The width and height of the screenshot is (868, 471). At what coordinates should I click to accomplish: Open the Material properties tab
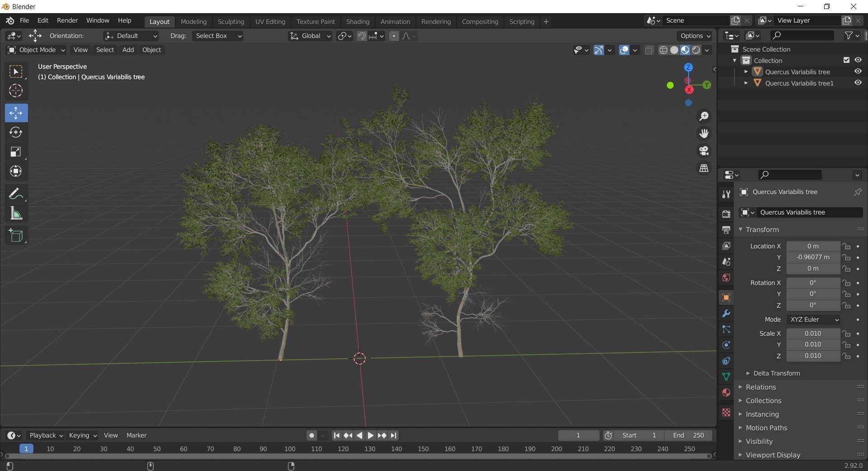click(x=726, y=392)
